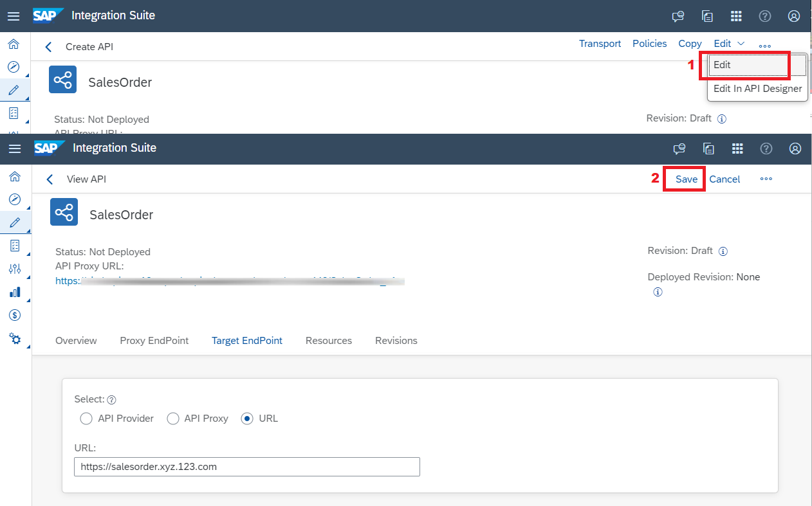Open feedback chat icon in View API screen header
This screenshot has height=506, width=812.
point(679,149)
